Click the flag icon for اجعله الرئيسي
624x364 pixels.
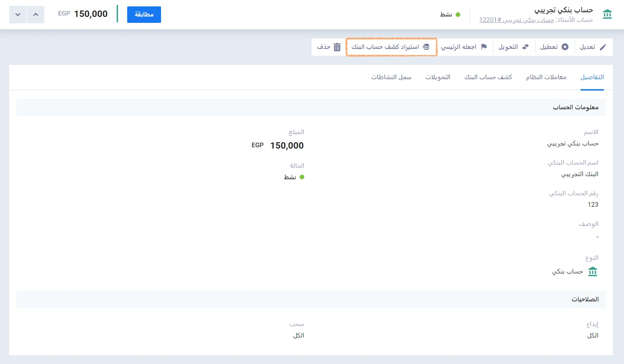(483, 47)
